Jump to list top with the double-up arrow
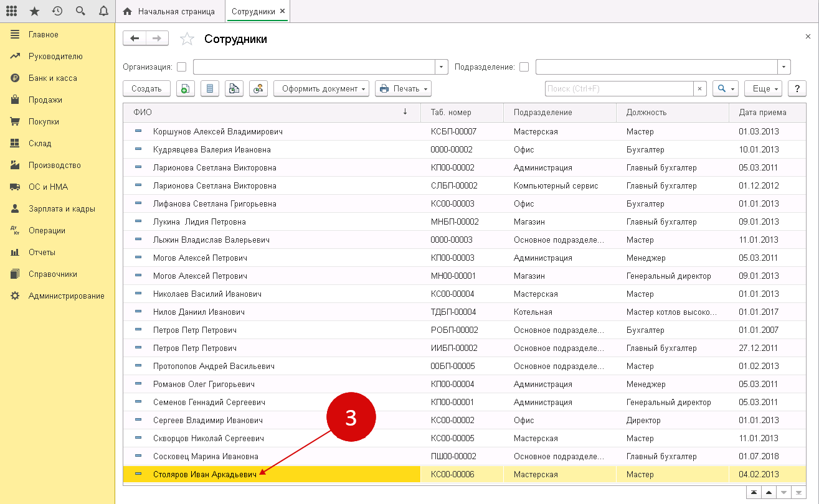 click(x=754, y=492)
